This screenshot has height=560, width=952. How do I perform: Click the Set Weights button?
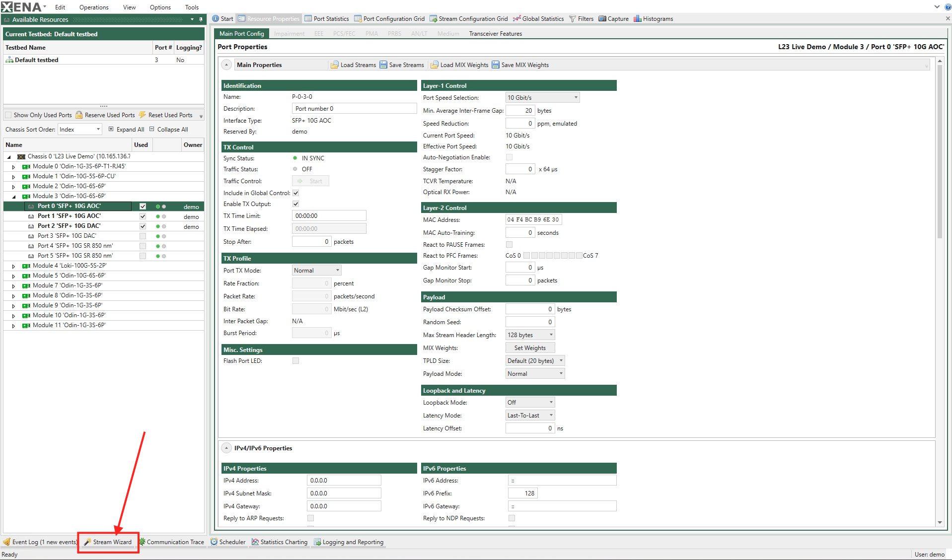click(x=530, y=348)
